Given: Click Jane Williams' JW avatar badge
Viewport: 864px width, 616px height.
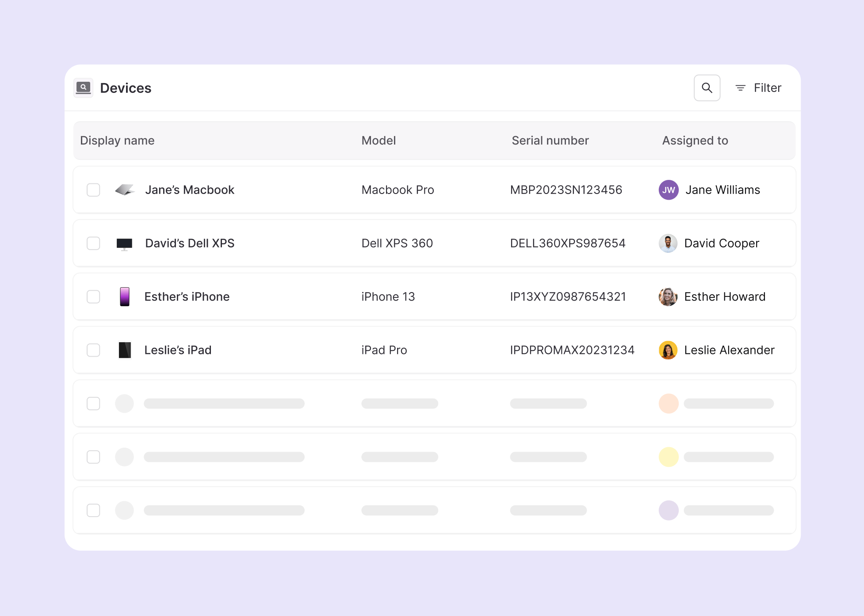Looking at the screenshot, I should [669, 190].
